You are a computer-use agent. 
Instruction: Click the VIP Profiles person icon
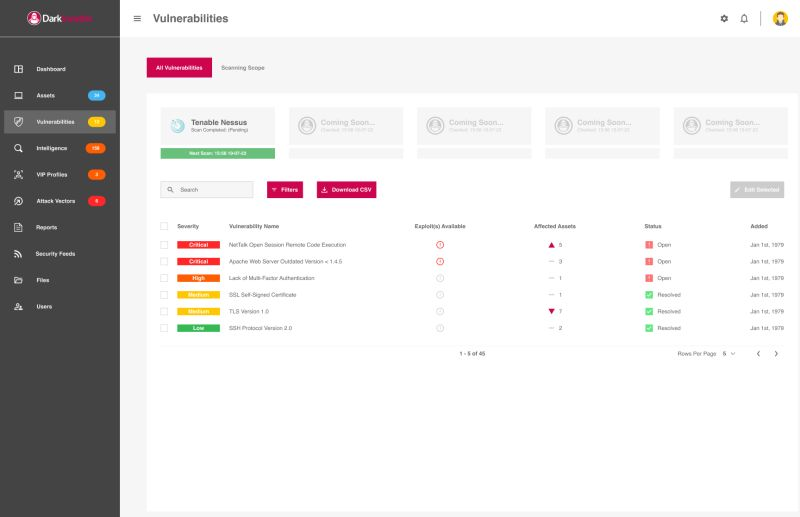tap(18, 175)
